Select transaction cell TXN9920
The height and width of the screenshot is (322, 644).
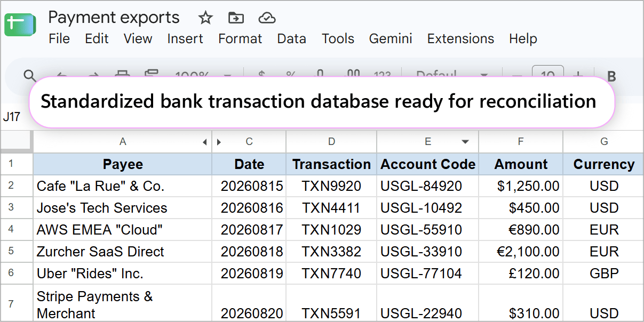tap(331, 186)
